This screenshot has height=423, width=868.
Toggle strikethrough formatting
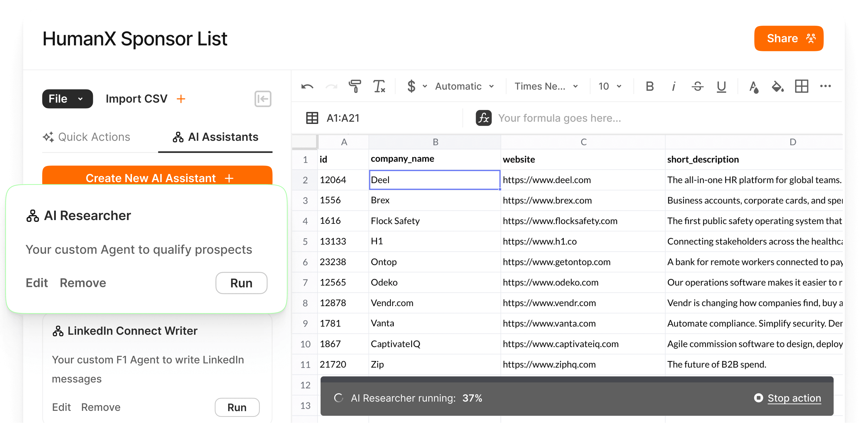697,86
